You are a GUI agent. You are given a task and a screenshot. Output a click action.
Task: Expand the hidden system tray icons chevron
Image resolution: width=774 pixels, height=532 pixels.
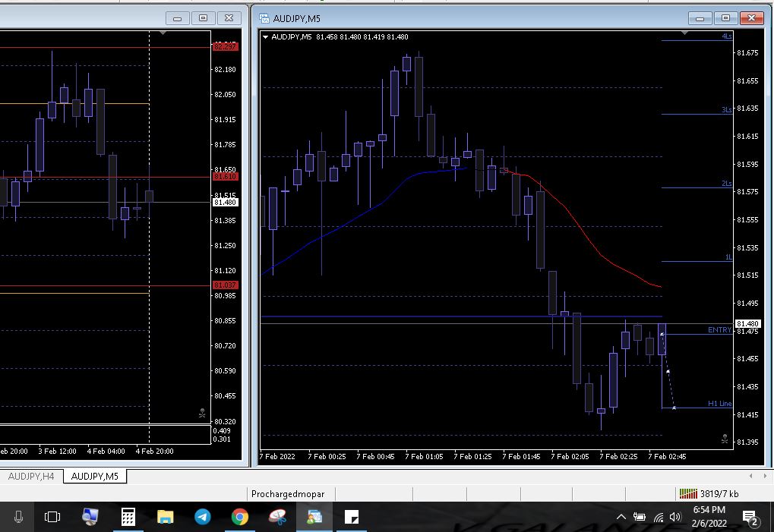coord(621,518)
